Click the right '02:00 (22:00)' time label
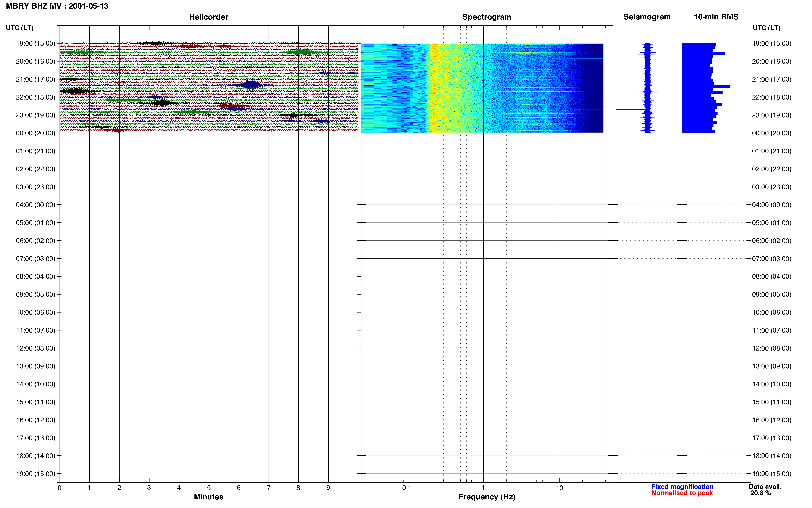 pyautogui.click(x=771, y=169)
